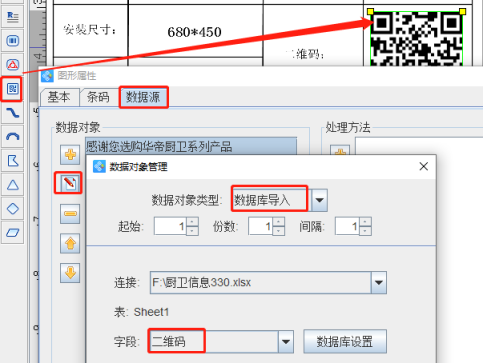Select the rich text tool in sidebar
This screenshot has width=483, height=364.
[x=13, y=17]
